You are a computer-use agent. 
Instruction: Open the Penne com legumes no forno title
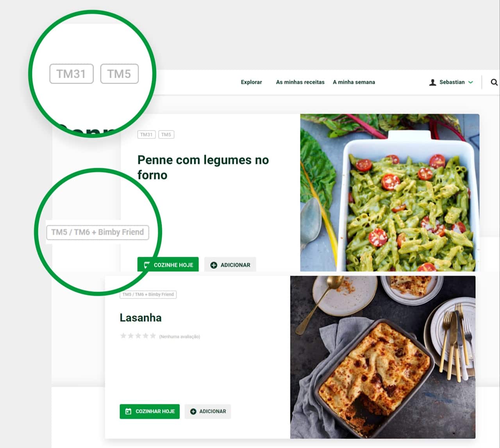[203, 167]
